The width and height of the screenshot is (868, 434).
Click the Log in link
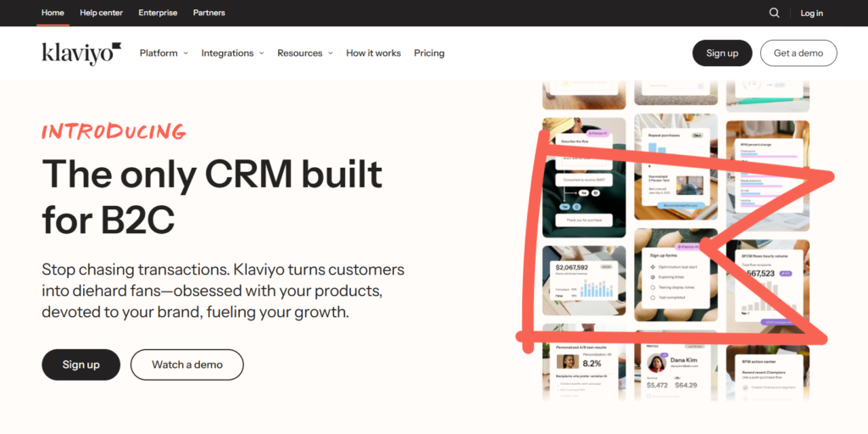click(811, 14)
